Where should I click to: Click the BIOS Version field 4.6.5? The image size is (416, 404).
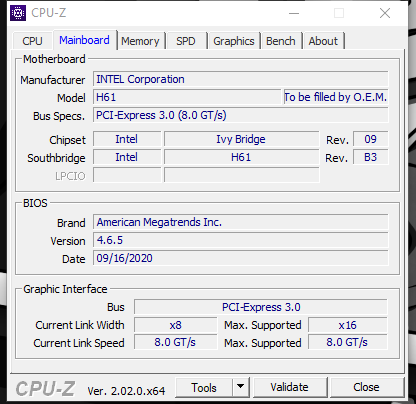point(240,240)
